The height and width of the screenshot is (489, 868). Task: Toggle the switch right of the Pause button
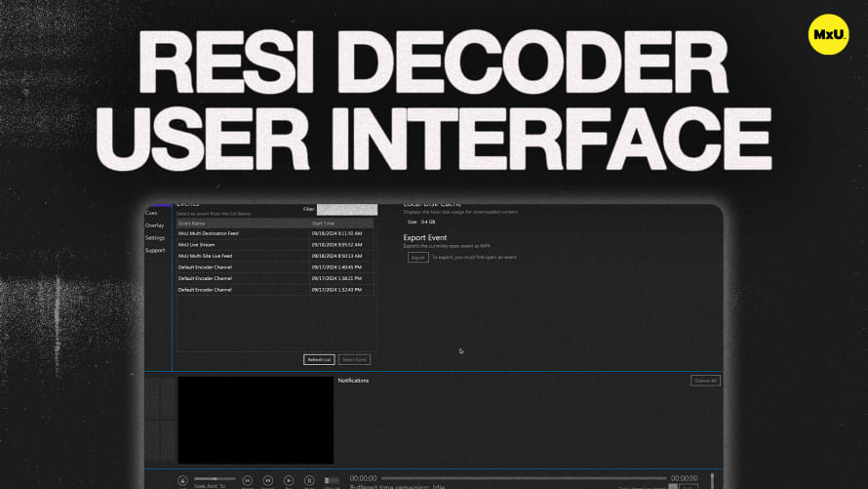click(332, 480)
